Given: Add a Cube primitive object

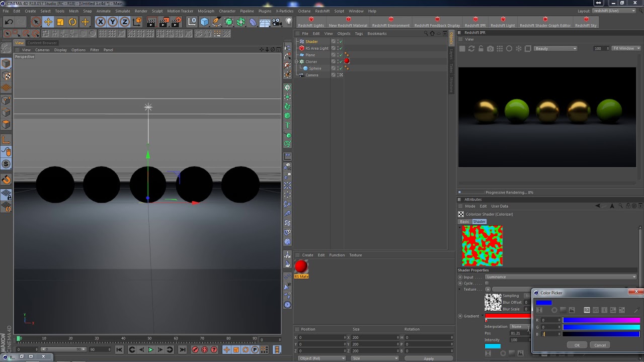Looking at the screenshot, I should point(204,22).
